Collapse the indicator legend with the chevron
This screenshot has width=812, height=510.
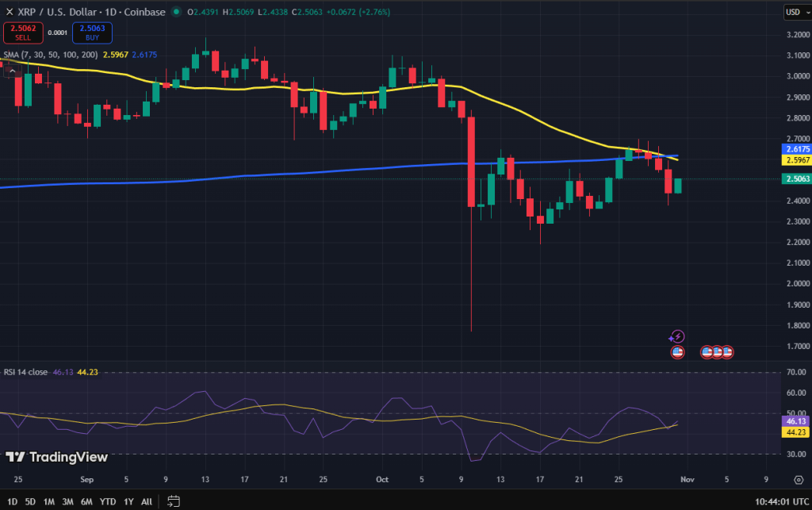pyautogui.click(x=12, y=71)
